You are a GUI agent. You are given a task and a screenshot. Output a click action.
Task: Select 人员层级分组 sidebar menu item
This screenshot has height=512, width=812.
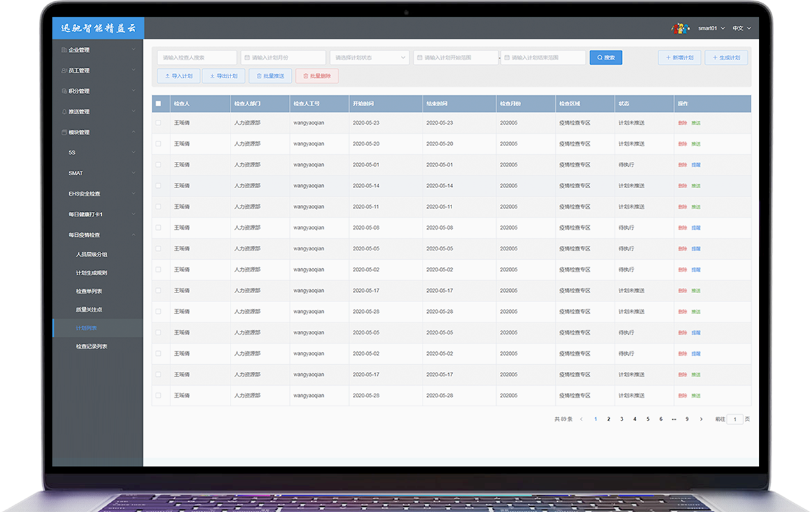pyautogui.click(x=92, y=254)
